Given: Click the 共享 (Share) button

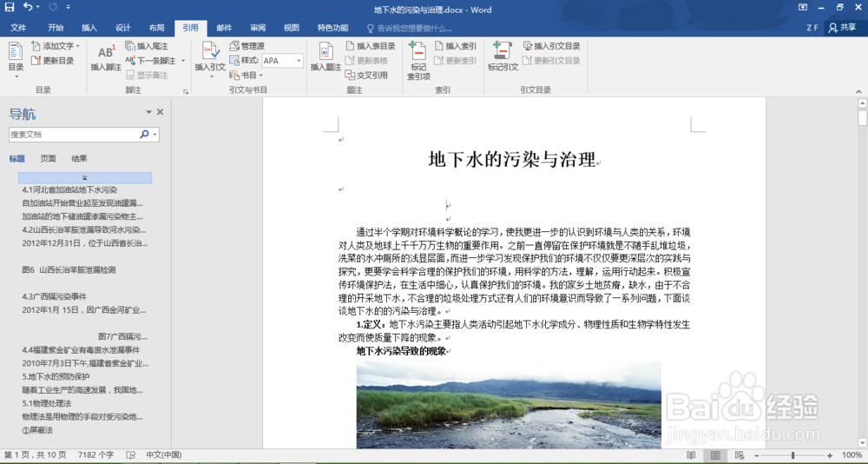Looking at the screenshot, I should pos(843,28).
